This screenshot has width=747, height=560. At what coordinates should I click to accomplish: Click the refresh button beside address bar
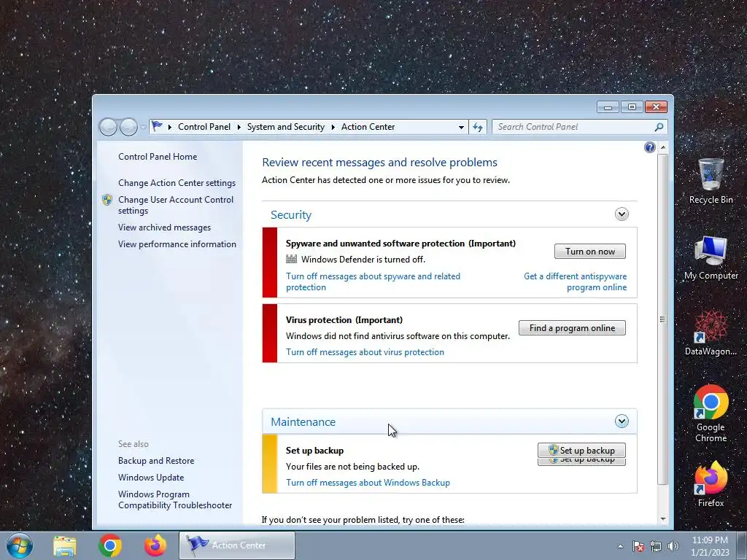pos(478,127)
